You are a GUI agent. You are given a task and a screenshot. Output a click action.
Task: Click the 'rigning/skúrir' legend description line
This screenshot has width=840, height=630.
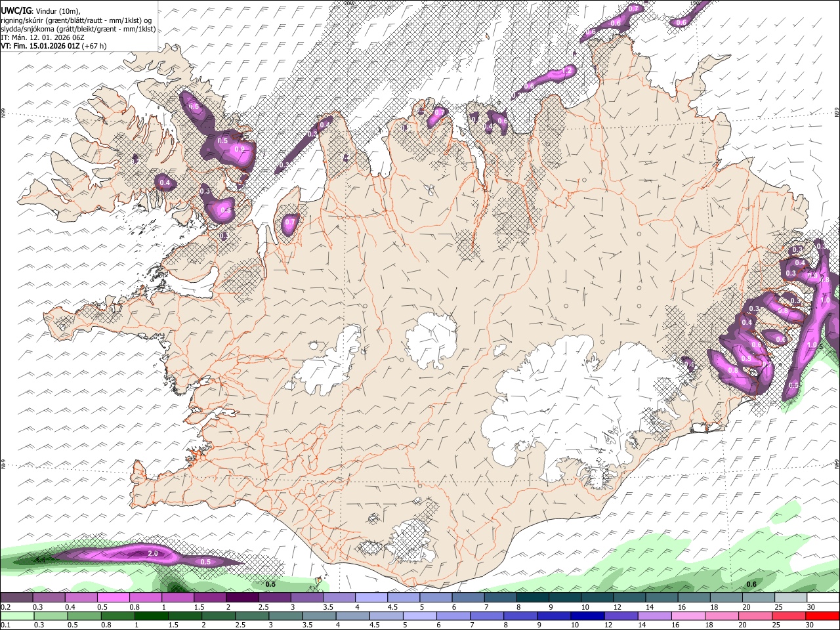[x=76, y=20]
